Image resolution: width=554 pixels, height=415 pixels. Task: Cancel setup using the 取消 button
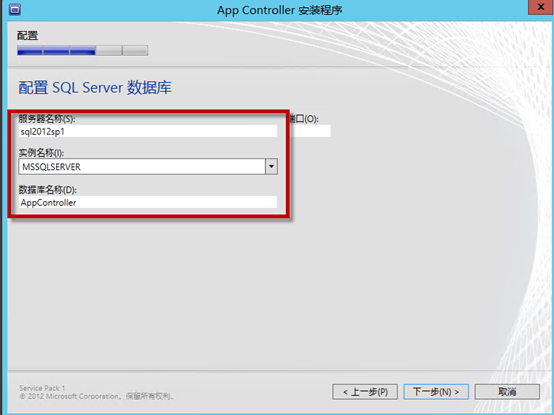click(x=507, y=392)
